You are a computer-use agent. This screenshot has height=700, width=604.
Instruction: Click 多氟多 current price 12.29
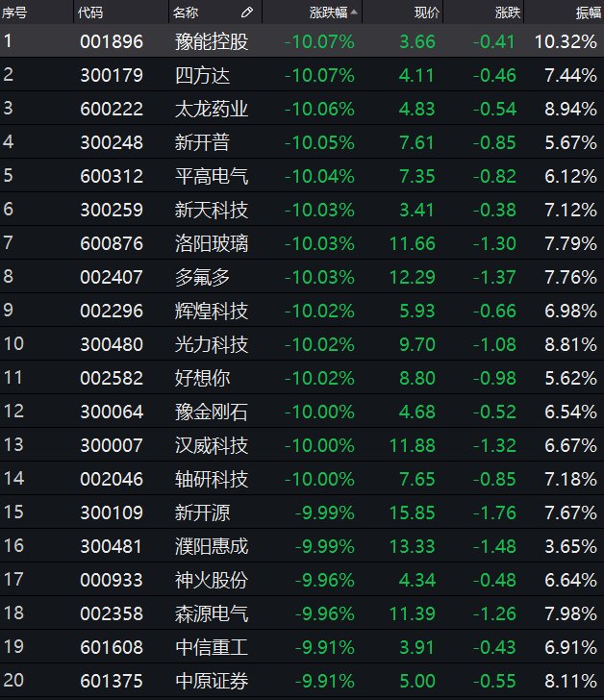pos(412,277)
